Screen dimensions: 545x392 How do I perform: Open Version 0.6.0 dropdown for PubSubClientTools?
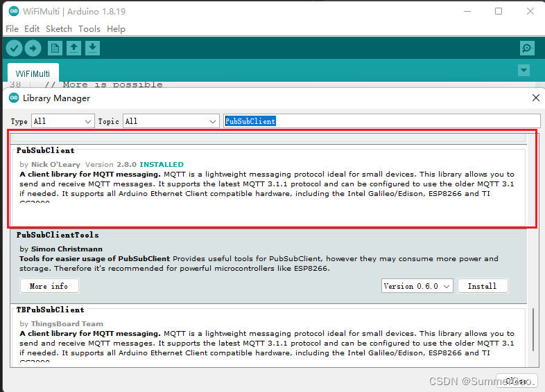pos(417,286)
